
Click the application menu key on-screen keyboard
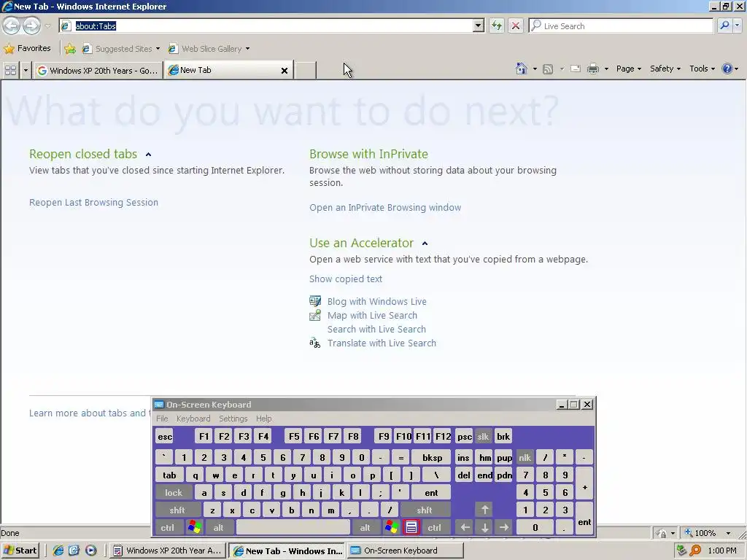point(411,527)
